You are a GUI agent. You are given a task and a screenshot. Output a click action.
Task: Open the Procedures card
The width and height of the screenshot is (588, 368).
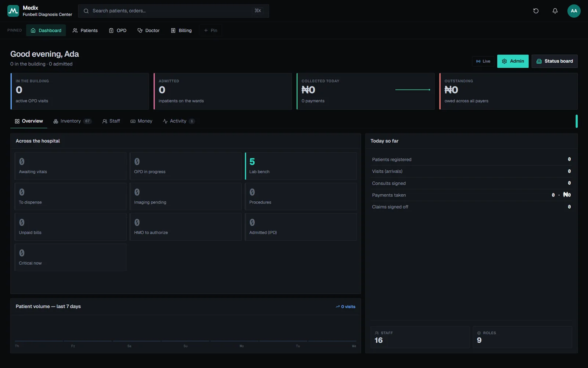pos(301,197)
